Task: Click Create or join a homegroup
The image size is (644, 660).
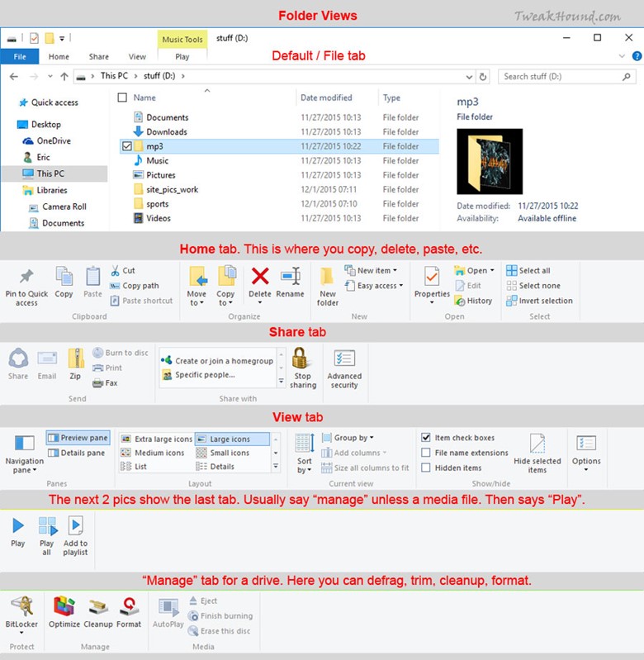Action: point(217,361)
